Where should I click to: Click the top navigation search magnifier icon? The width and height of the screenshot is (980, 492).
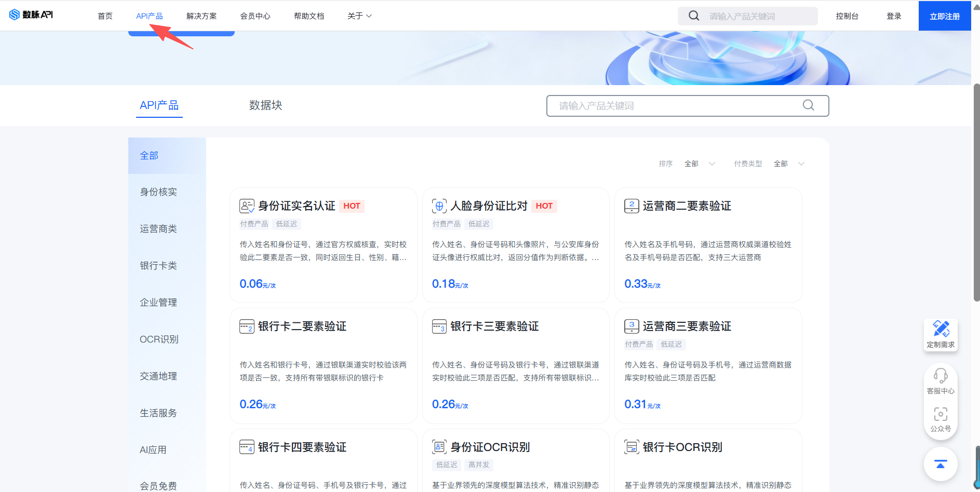(x=694, y=16)
